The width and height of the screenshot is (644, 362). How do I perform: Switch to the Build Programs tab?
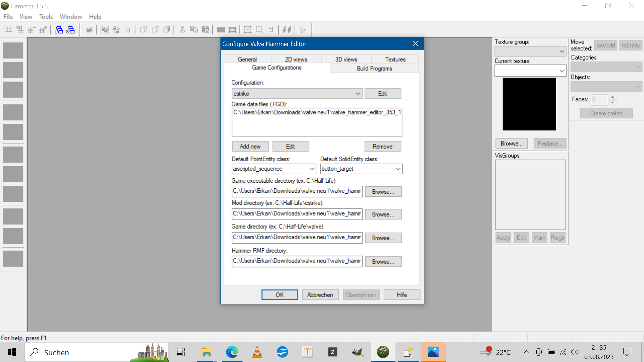point(374,68)
